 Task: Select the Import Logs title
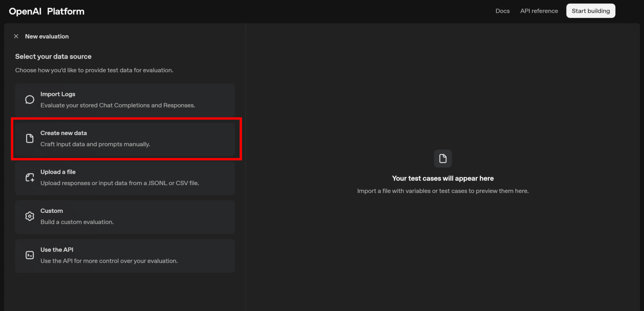point(58,94)
